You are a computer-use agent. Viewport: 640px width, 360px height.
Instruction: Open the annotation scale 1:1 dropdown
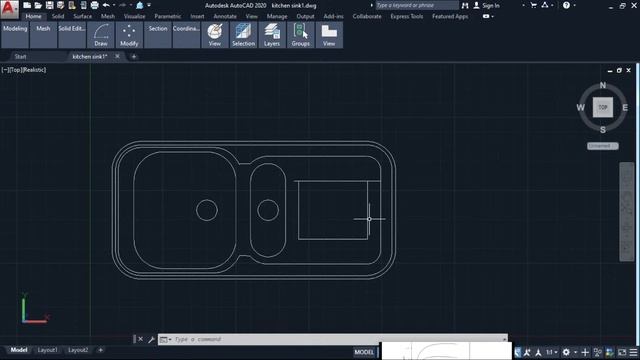tap(552, 352)
